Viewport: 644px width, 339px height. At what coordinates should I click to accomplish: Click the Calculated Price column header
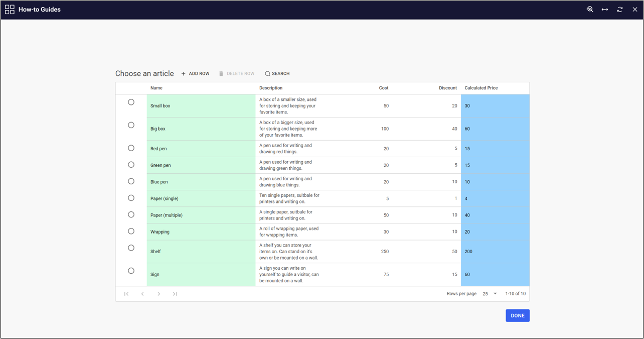(x=481, y=88)
